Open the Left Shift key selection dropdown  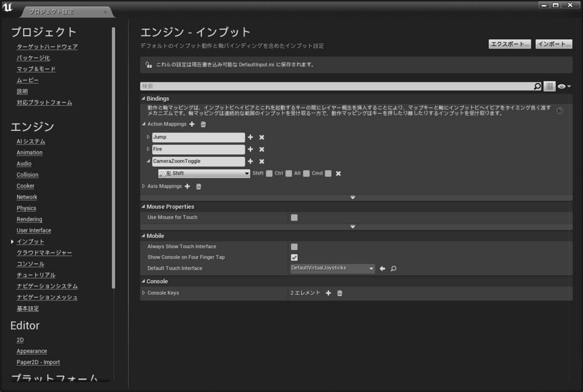[204, 174]
